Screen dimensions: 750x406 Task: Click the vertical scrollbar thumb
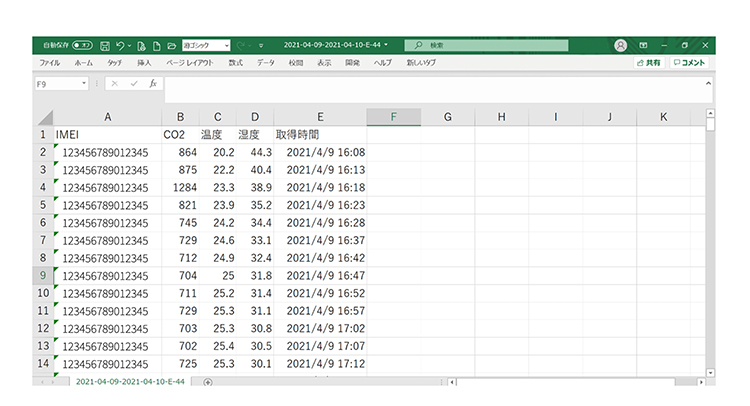(710, 124)
